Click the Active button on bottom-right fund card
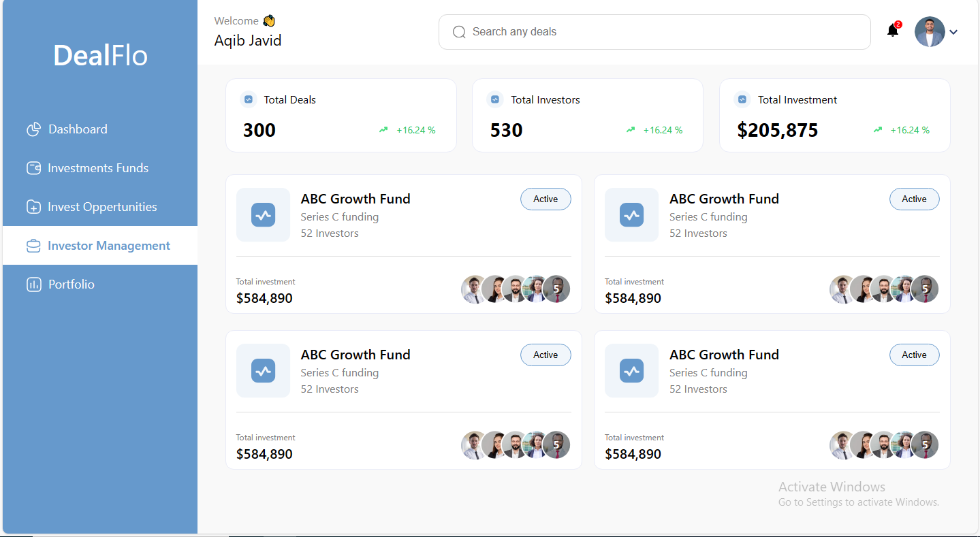Image resolution: width=980 pixels, height=537 pixels. [914, 355]
